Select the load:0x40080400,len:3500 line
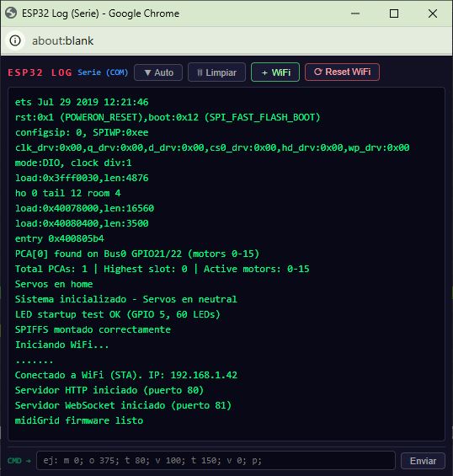 point(82,223)
